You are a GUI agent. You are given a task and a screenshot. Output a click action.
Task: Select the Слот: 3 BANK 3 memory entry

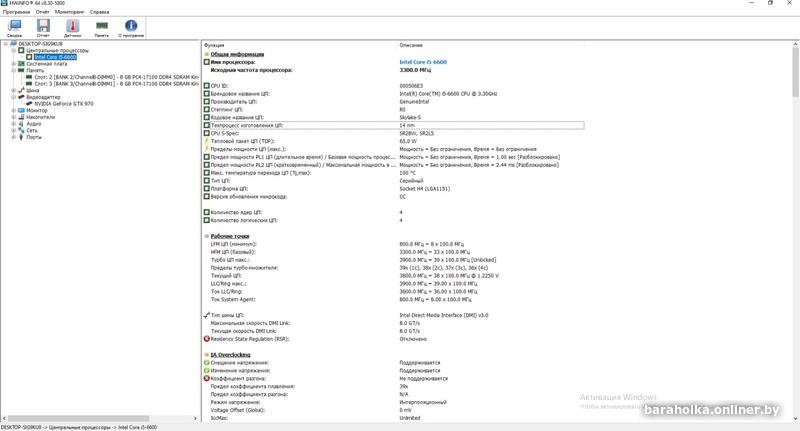pyautogui.click(x=116, y=84)
